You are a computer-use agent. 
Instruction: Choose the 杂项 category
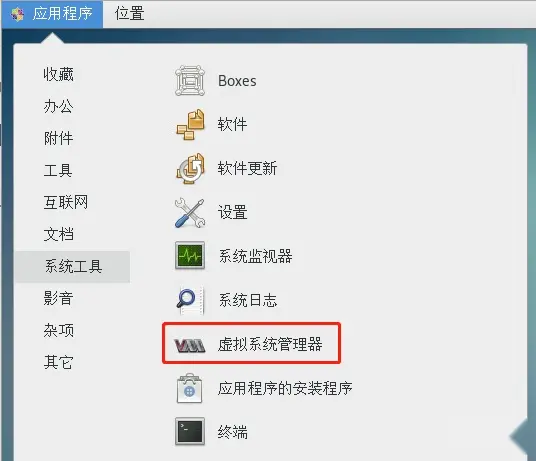(x=58, y=330)
